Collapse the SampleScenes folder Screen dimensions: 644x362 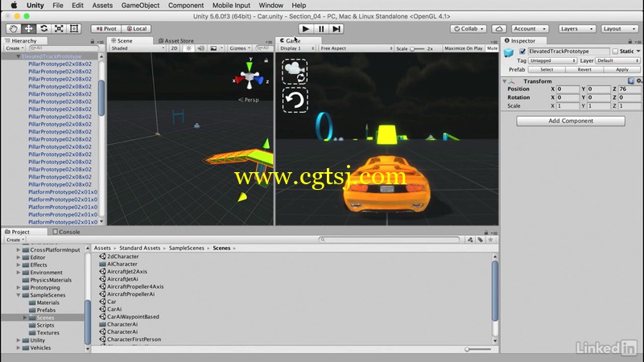click(18, 295)
